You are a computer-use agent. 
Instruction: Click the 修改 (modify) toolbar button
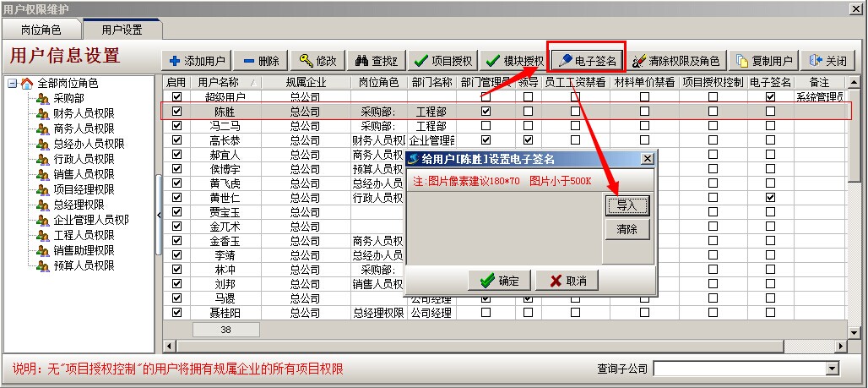click(x=317, y=61)
